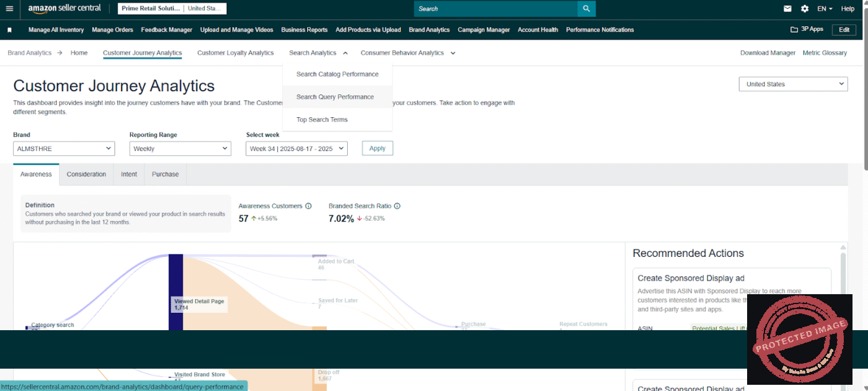Open the Reporting Range Weekly dropdown
The image size is (868, 391).
180,148
